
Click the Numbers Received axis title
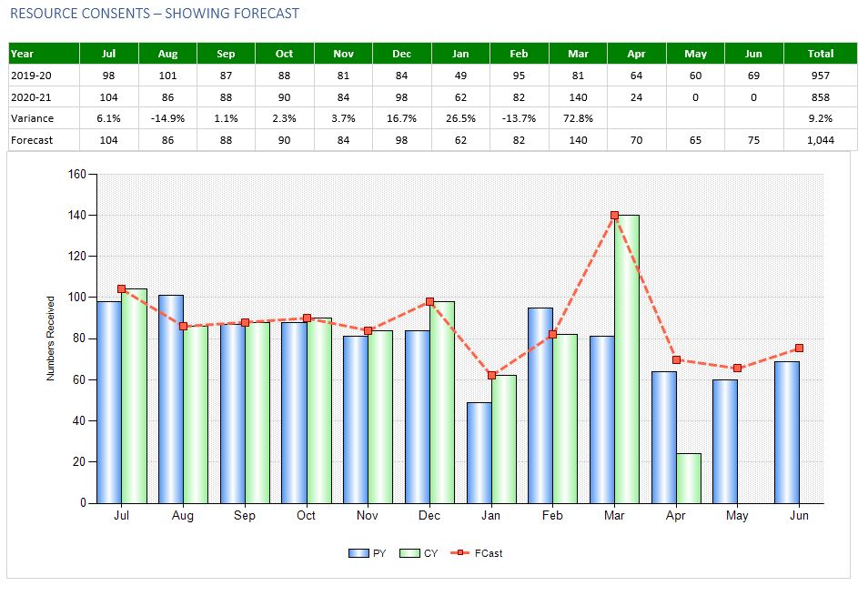pyautogui.click(x=50, y=338)
